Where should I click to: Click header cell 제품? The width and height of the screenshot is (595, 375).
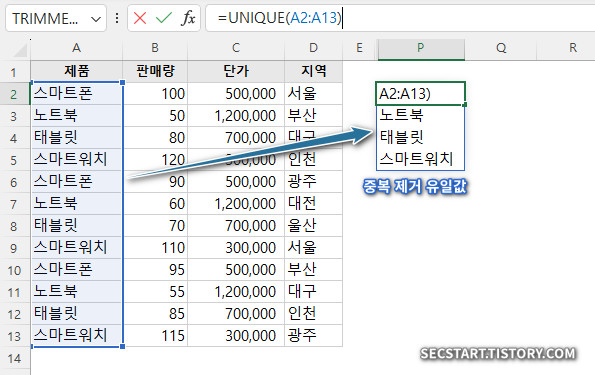[77, 71]
